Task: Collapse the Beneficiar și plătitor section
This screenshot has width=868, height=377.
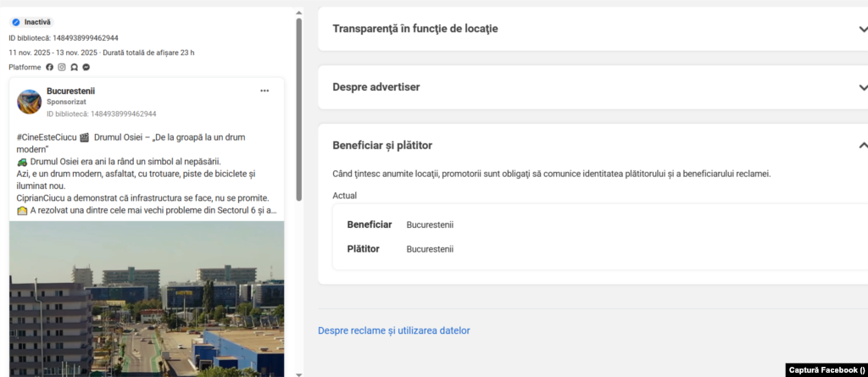Action: (863, 146)
